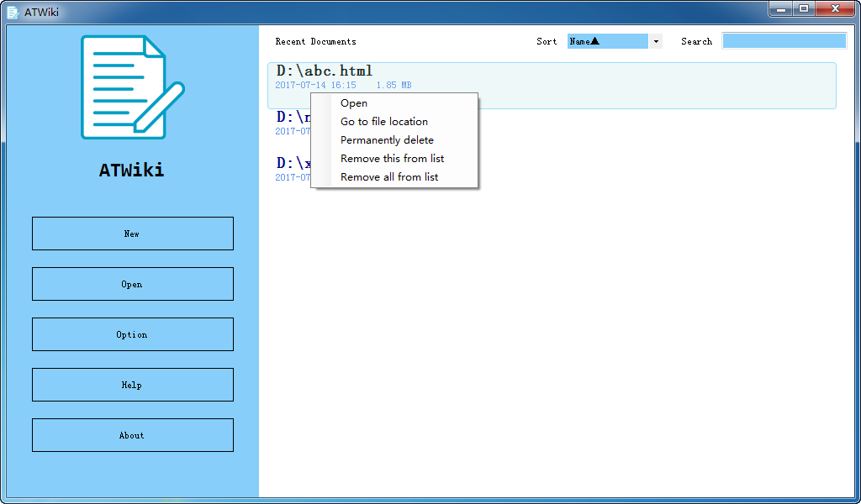
Task: Open the Option settings button
Action: point(133,334)
